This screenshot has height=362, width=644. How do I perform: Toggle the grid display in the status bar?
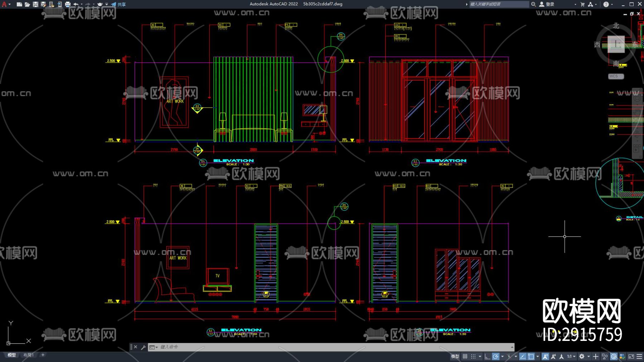[465, 356]
